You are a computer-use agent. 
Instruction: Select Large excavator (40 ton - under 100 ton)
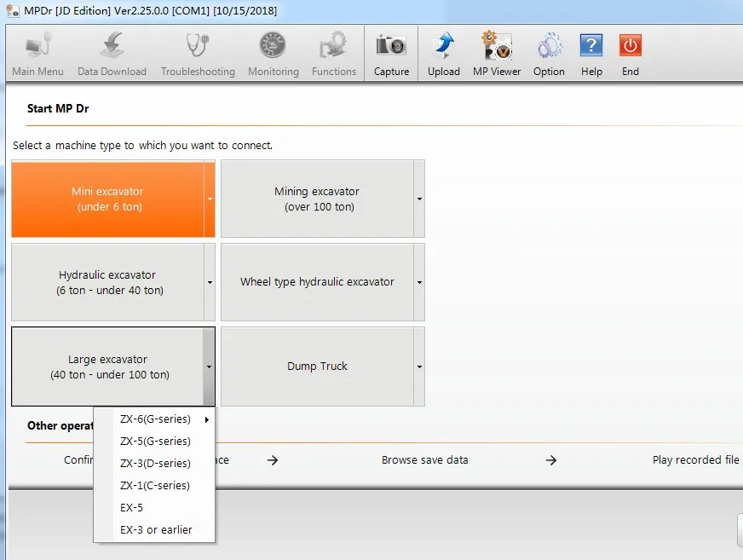[108, 367]
